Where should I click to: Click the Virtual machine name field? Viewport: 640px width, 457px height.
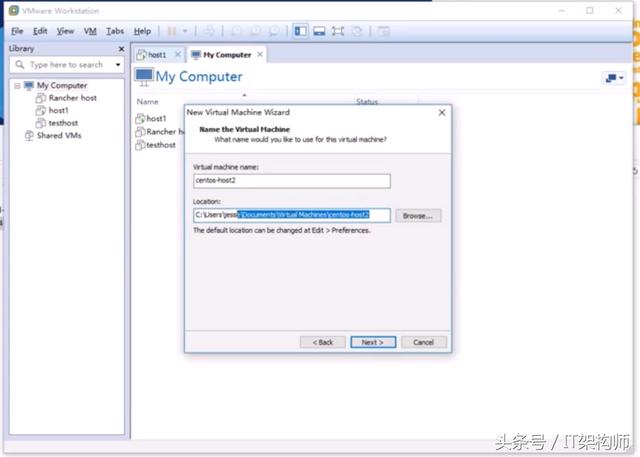tap(292, 181)
